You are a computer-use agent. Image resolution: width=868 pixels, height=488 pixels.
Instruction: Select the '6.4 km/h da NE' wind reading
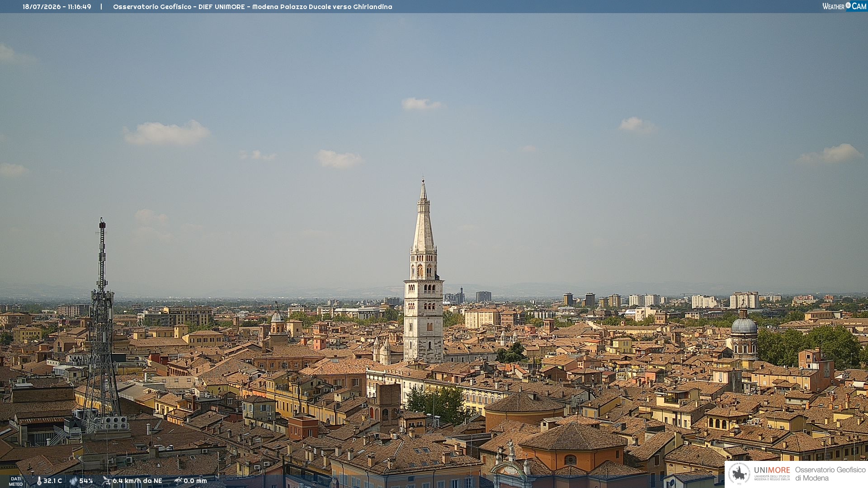[137, 481]
